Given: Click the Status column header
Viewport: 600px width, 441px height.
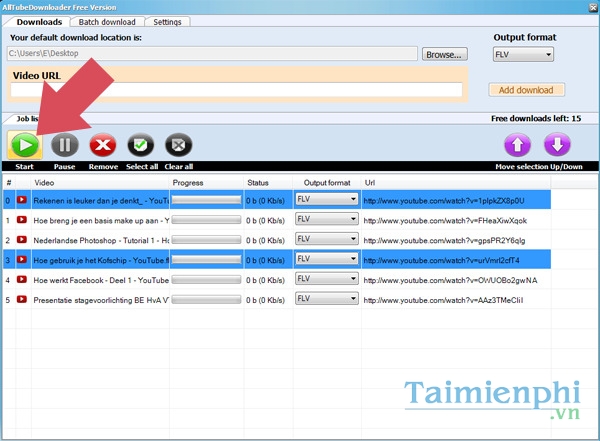Looking at the screenshot, I should [268, 183].
